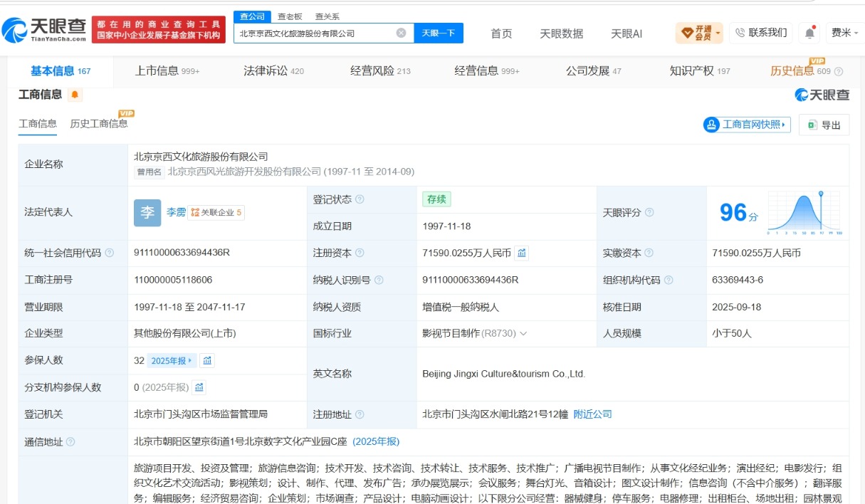This screenshot has width=865, height=504.
Task: Click help icon beside 天眼评分 label
Action: click(x=649, y=212)
